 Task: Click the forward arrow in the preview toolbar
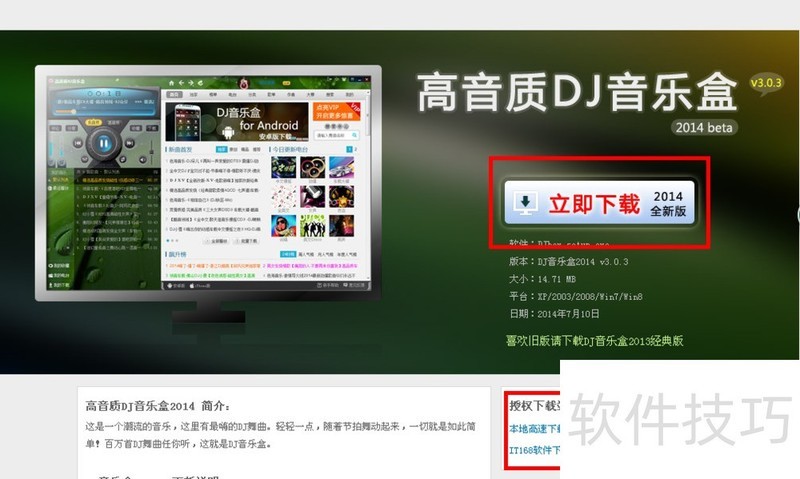(191, 83)
